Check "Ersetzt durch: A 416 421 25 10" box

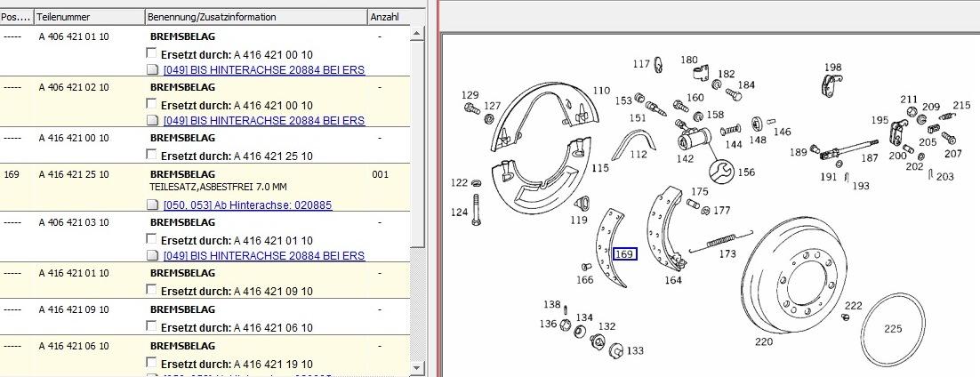151,155
